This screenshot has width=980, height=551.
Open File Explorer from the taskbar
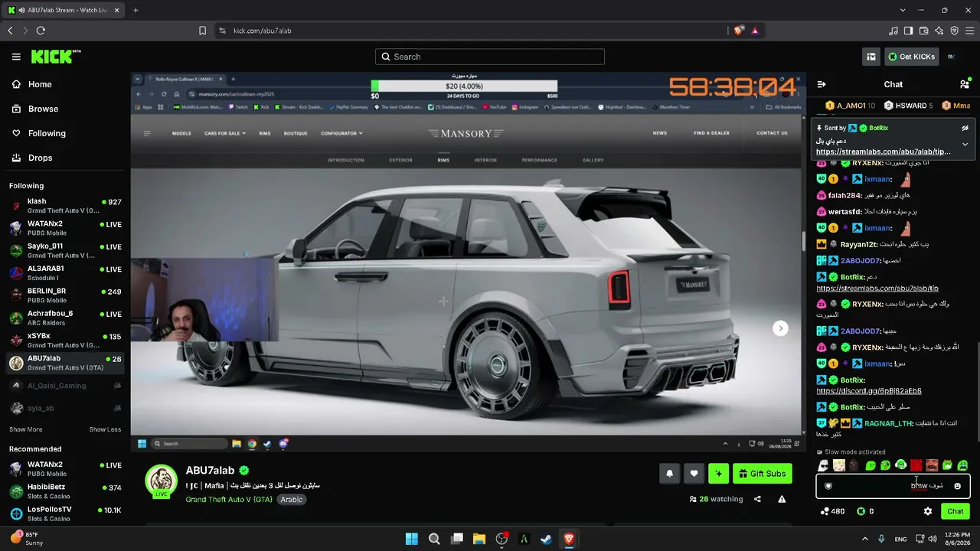[479, 539]
